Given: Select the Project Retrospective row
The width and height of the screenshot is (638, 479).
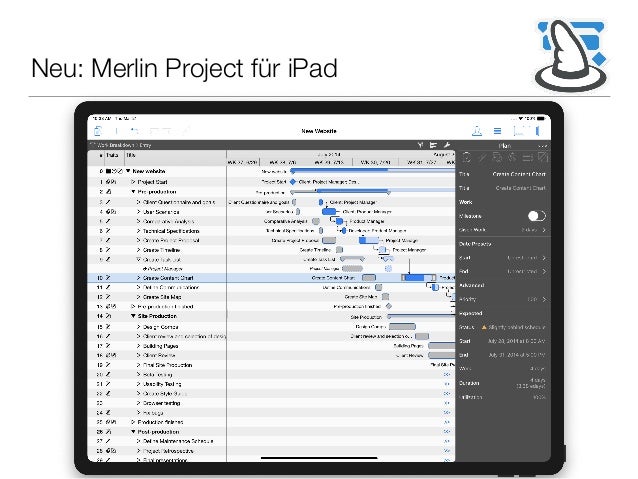Looking at the screenshot, I should tap(157, 451).
